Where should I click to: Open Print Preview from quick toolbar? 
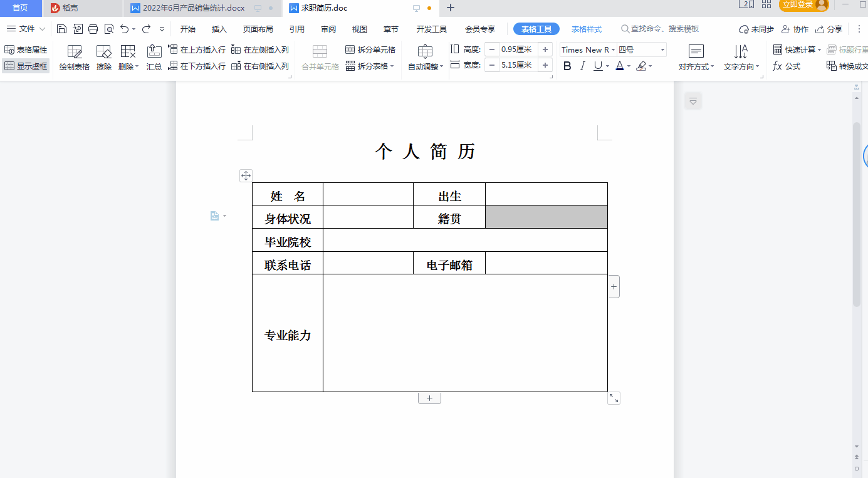tap(109, 29)
